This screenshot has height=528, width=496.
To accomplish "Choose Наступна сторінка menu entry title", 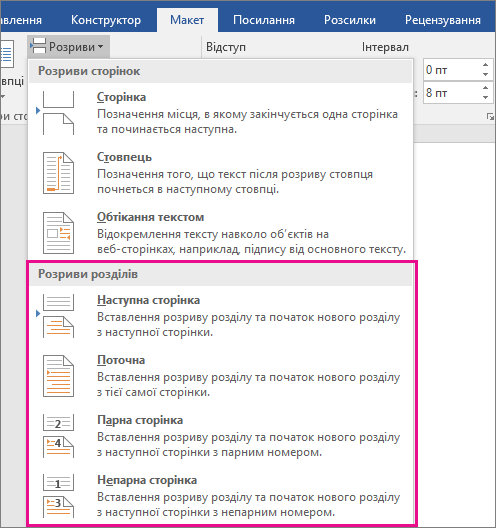I will coord(148,300).
